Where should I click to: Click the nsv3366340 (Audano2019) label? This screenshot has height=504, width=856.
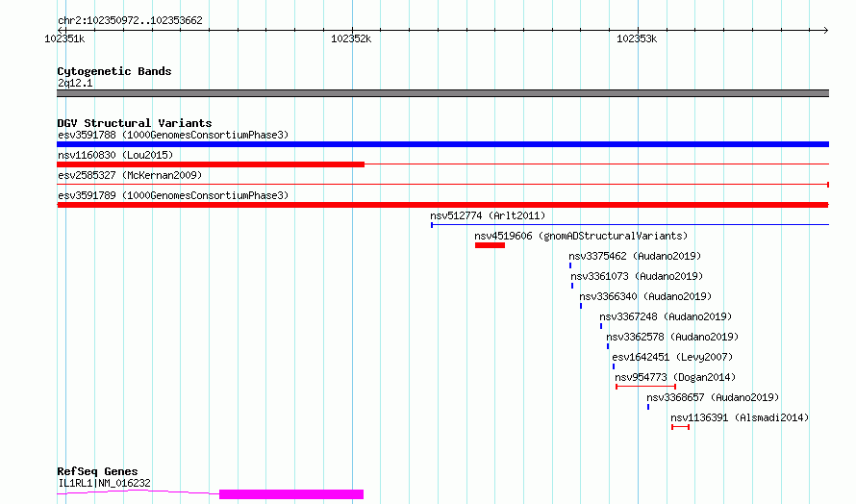click(x=645, y=296)
